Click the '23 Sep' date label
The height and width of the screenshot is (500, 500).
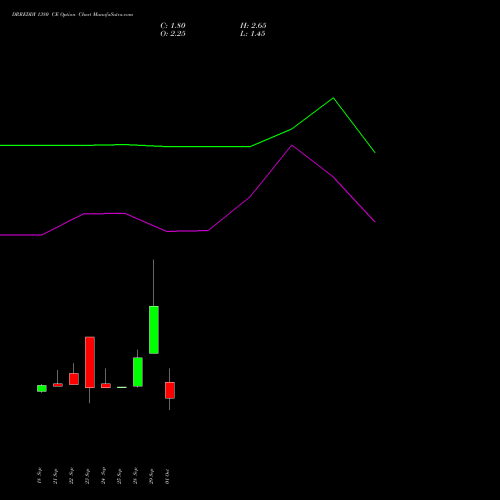click(88, 476)
